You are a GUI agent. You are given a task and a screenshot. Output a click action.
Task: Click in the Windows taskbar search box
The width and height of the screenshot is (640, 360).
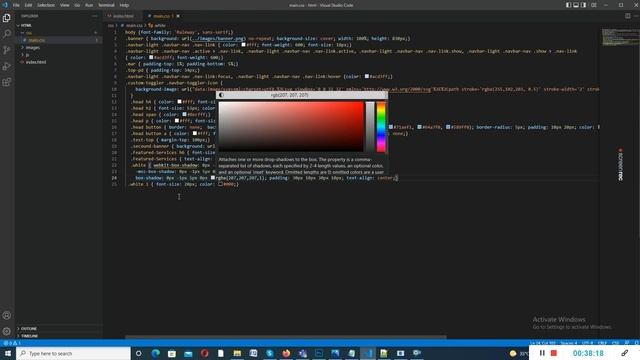point(73,353)
